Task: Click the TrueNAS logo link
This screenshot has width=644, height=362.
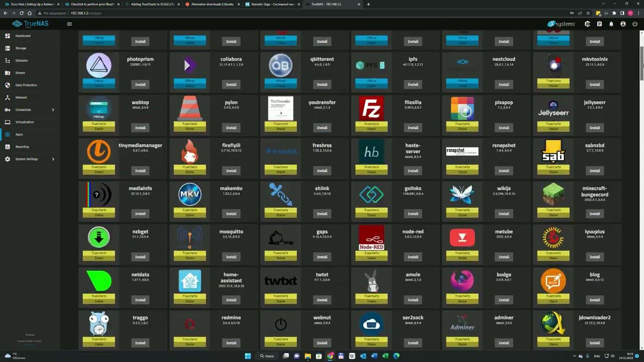Action: 30,24
